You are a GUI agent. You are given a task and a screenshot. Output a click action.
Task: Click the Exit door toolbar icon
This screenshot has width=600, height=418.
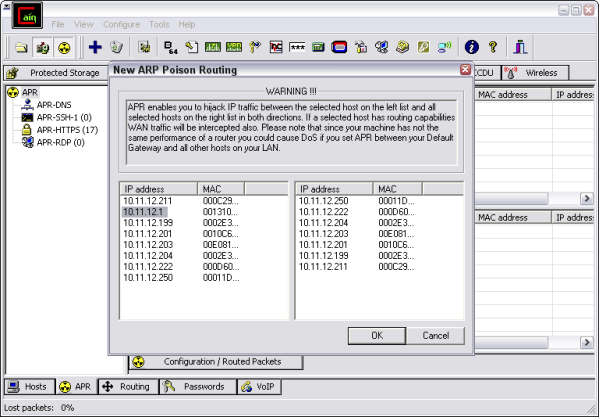(x=520, y=47)
